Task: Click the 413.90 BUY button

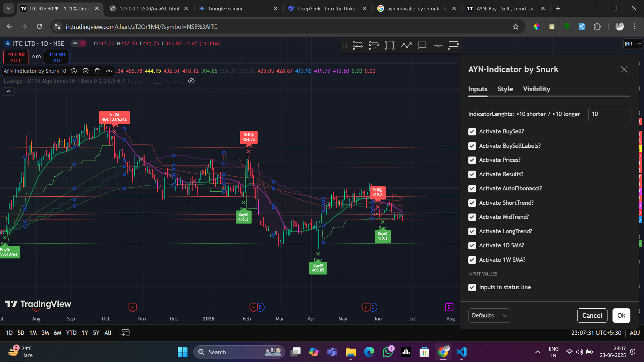Action: 57,57
